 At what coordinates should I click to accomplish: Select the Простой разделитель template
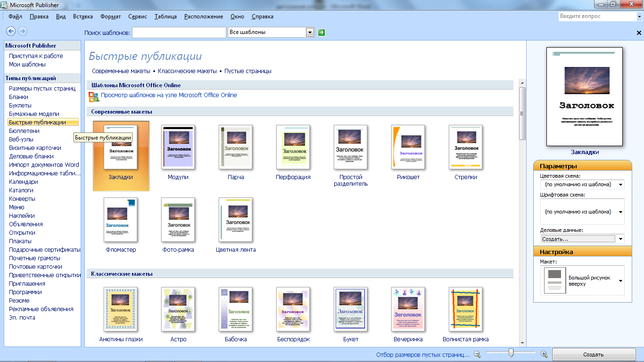pyautogui.click(x=351, y=147)
